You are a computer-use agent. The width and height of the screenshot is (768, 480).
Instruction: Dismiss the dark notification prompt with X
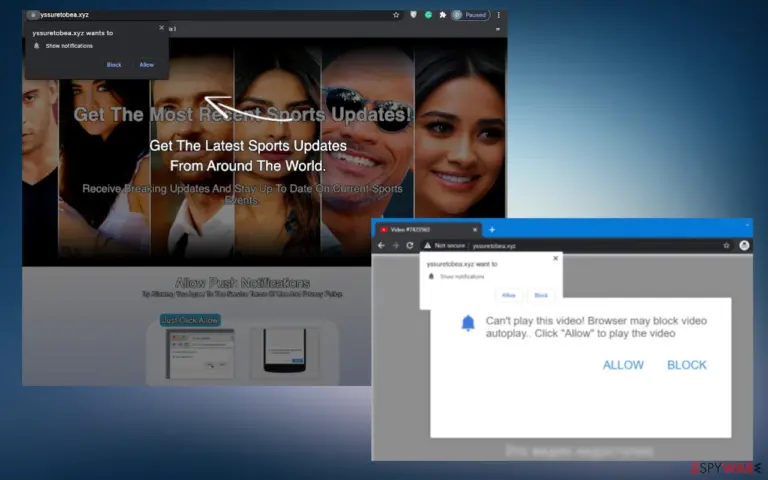162,28
